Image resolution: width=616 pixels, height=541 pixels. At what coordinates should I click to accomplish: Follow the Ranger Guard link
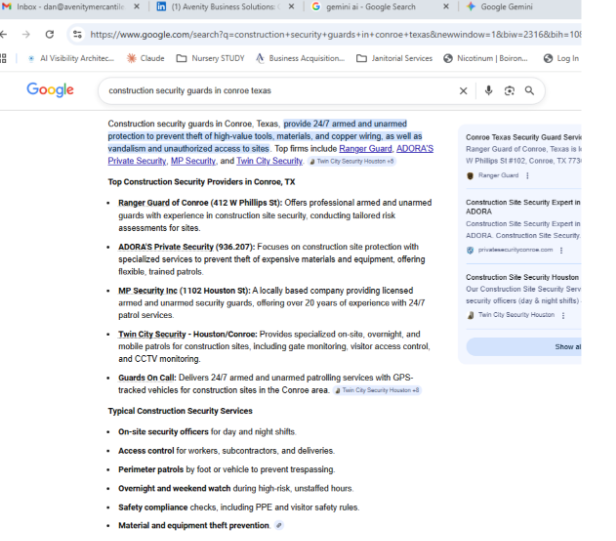coord(365,149)
